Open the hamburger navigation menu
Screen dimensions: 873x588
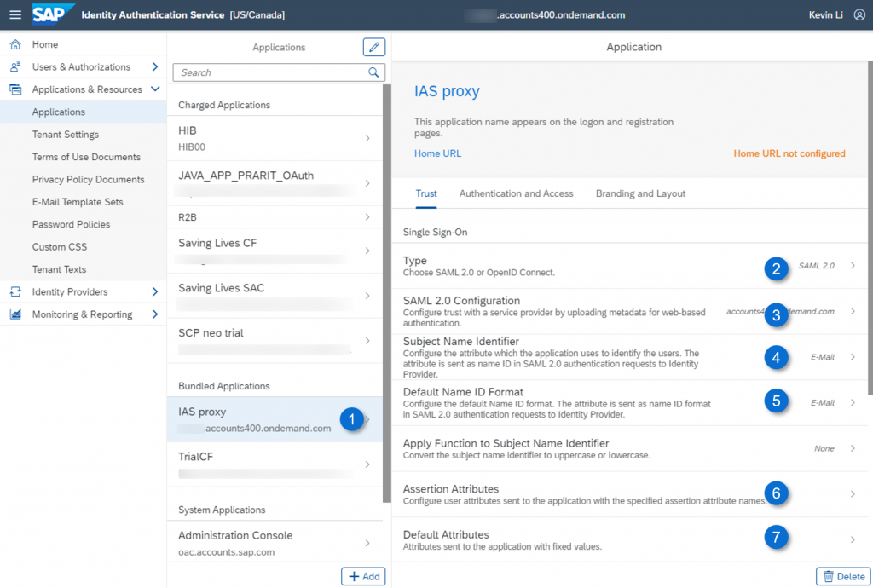coord(15,15)
